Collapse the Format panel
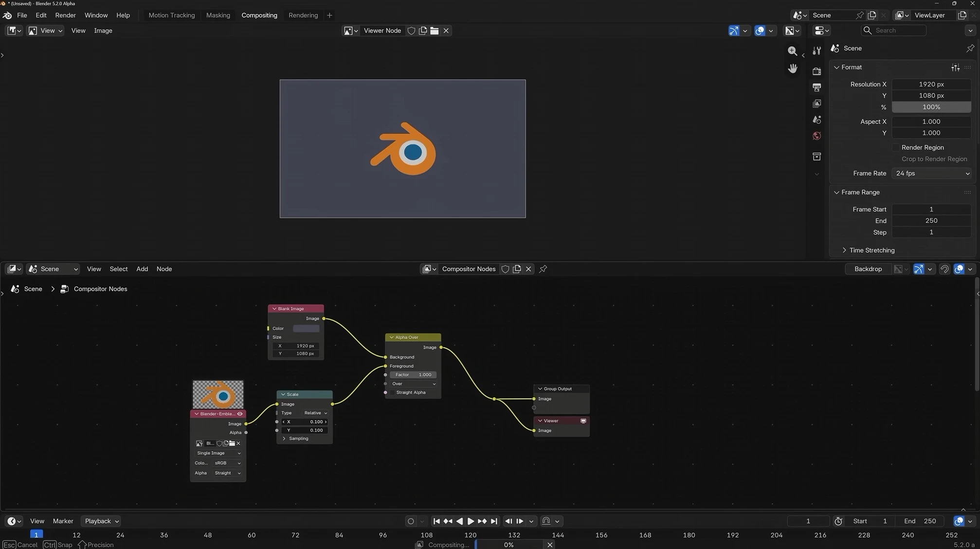The height and width of the screenshot is (549, 980). click(x=836, y=67)
